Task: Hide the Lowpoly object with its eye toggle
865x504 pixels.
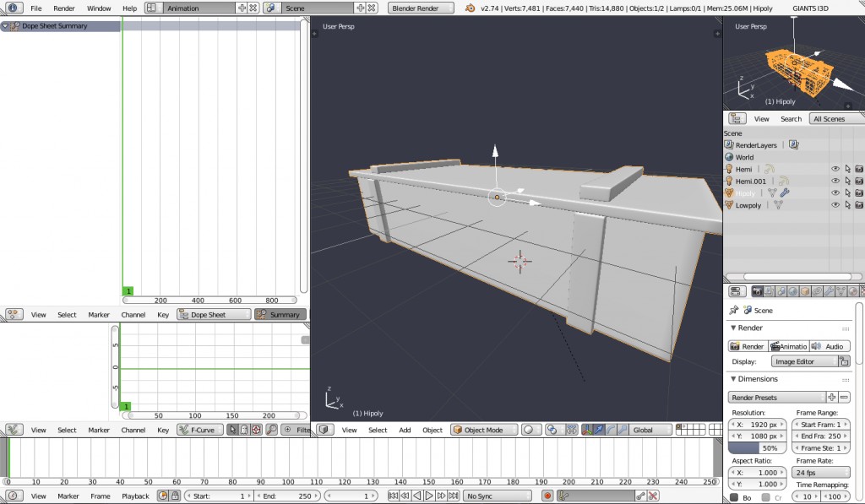Action: (835, 204)
